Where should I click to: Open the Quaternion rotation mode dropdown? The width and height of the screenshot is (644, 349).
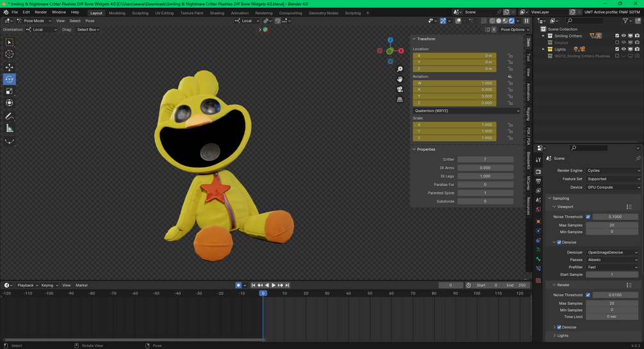point(466,111)
